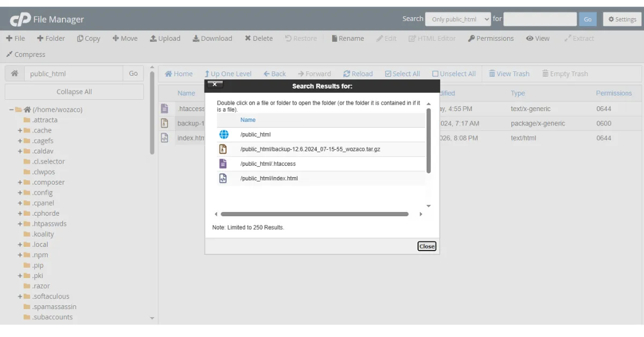Click the public_html path input
The height and width of the screenshot is (337, 644).
click(74, 74)
